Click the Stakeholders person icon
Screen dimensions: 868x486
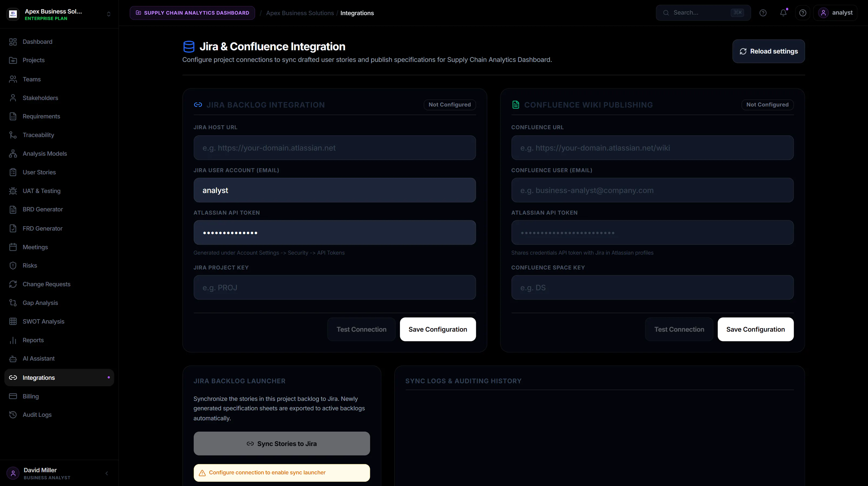click(x=13, y=98)
